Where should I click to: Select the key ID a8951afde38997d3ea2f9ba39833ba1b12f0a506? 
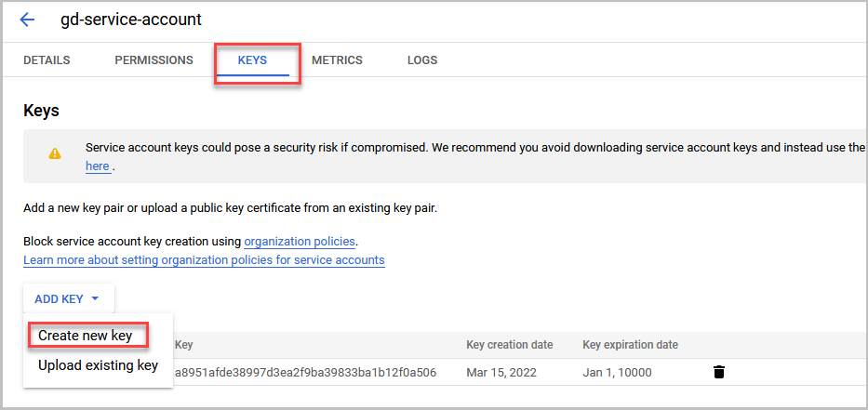click(x=305, y=373)
